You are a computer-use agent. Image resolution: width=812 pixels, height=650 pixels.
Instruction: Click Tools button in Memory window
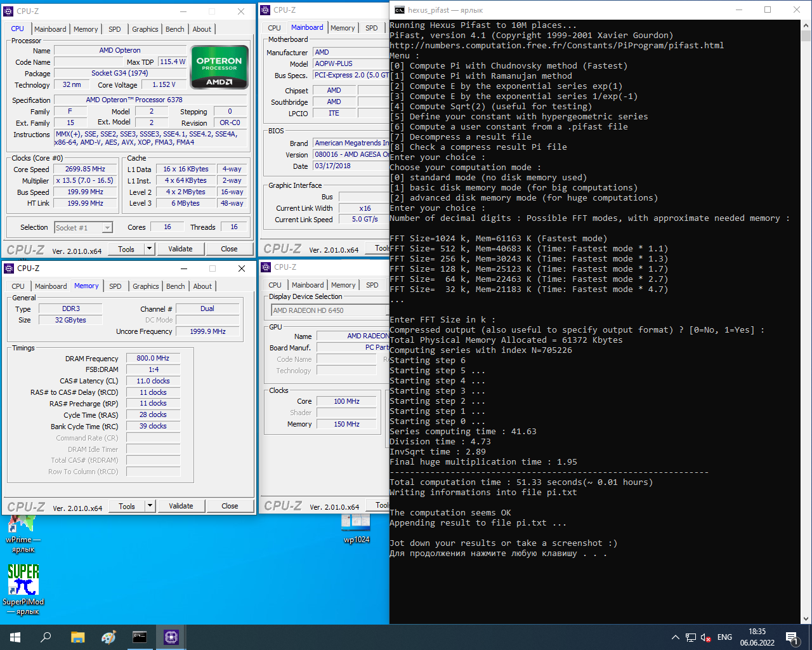tap(127, 506)
